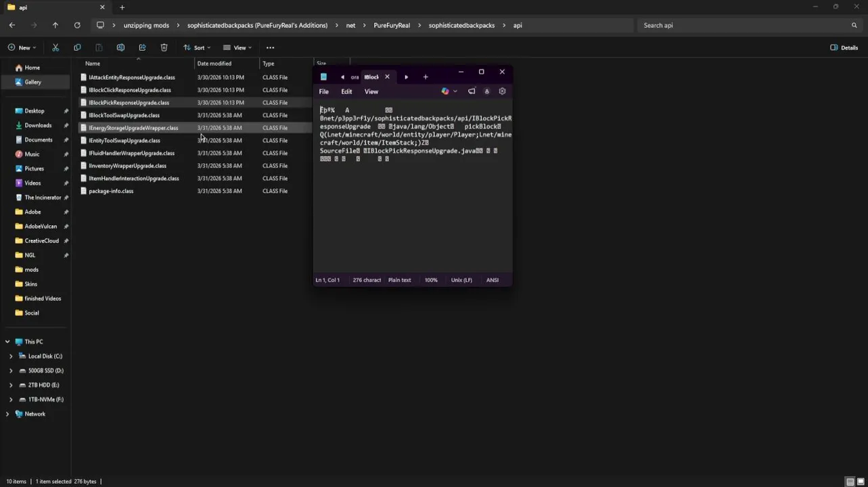Expand the 500GB SSD (D:) drive node
The width and height of the screenshot is (868, 487).
pos(11,371)
